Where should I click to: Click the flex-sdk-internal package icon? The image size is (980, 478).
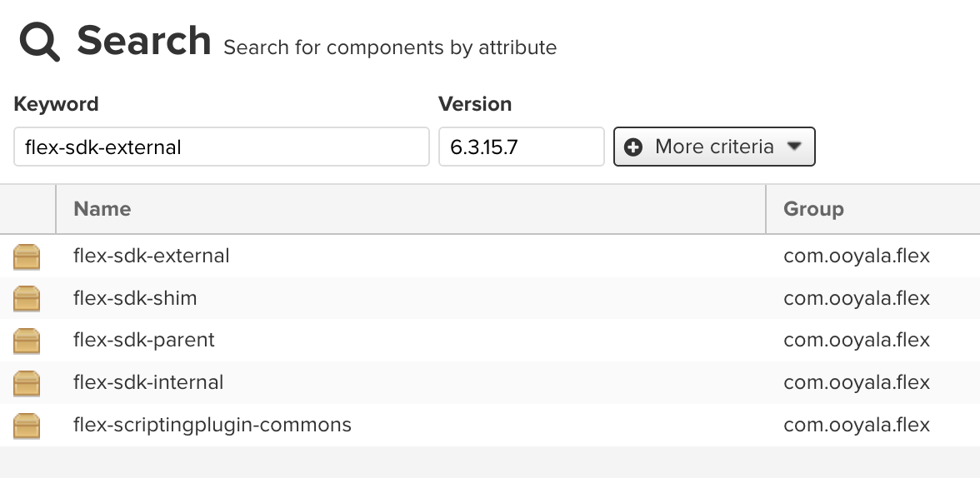point(27,383)
